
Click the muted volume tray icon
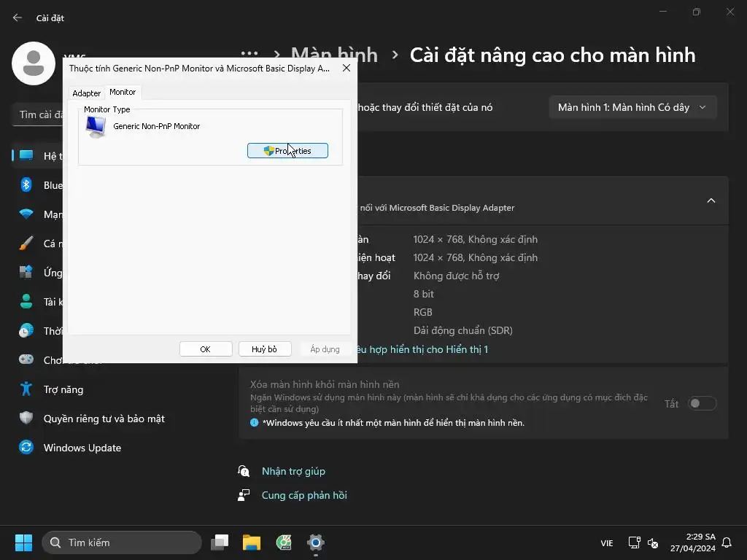pyautogui.click(x=653, y=542)
